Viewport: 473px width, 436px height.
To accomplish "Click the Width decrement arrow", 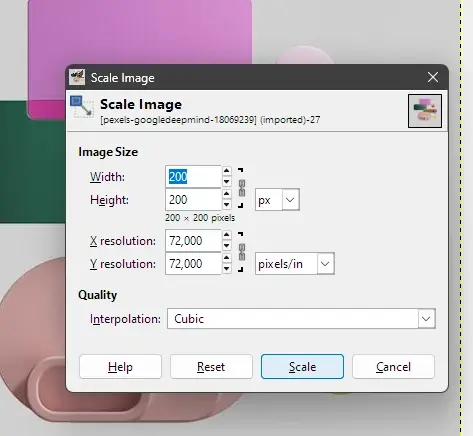I will click(227, 182).
